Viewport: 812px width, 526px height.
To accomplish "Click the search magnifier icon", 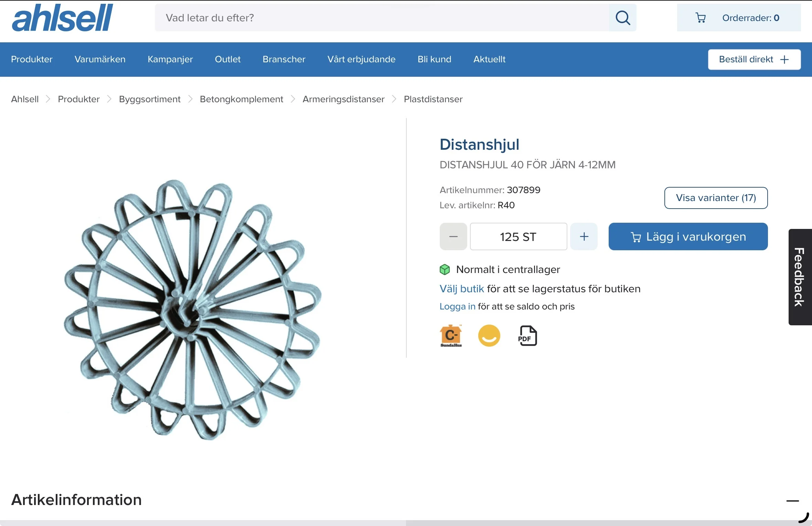I will coord(622,18).
